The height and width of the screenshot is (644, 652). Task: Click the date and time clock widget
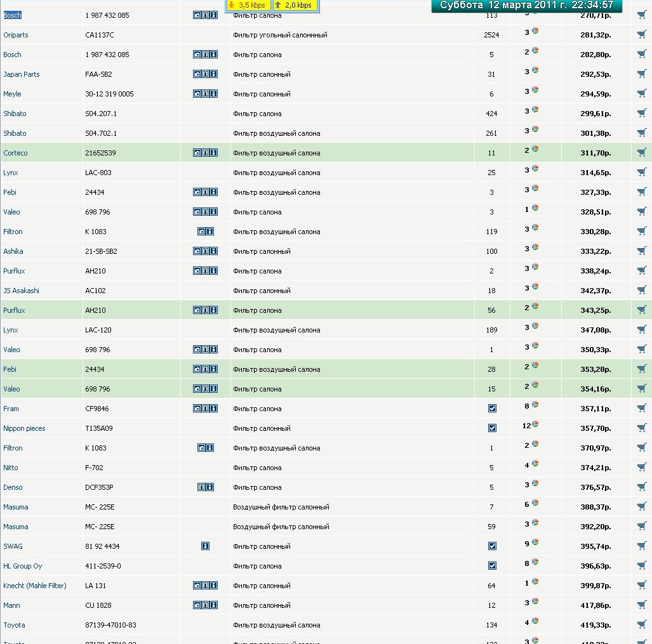coord(526,6)
